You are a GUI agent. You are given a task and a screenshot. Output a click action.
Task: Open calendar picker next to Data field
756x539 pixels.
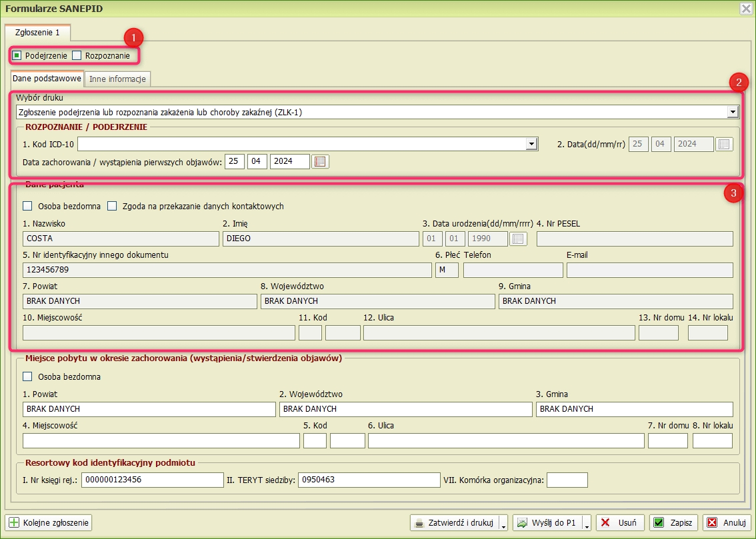point(724,144)
